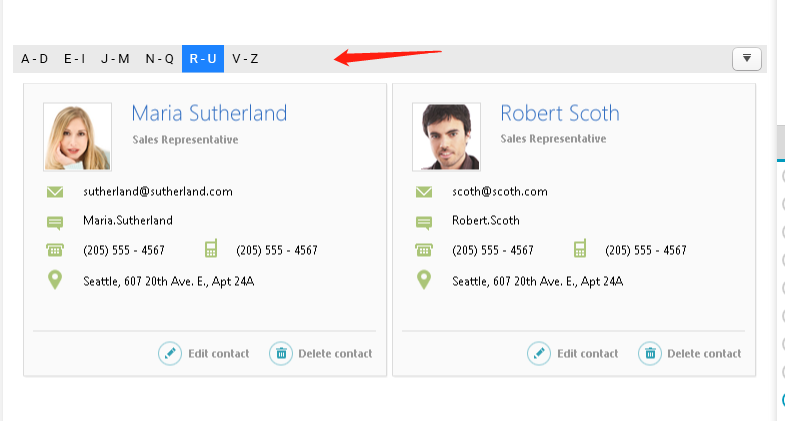The image size is (785, 421).
Task: Click pencil icon on Maria Sutherland's card
Action: (x=170, y=353)
